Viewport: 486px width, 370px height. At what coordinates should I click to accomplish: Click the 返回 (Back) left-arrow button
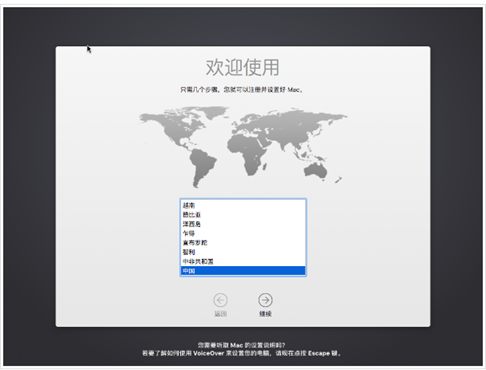pyautogui.click(x=220, y=300)
